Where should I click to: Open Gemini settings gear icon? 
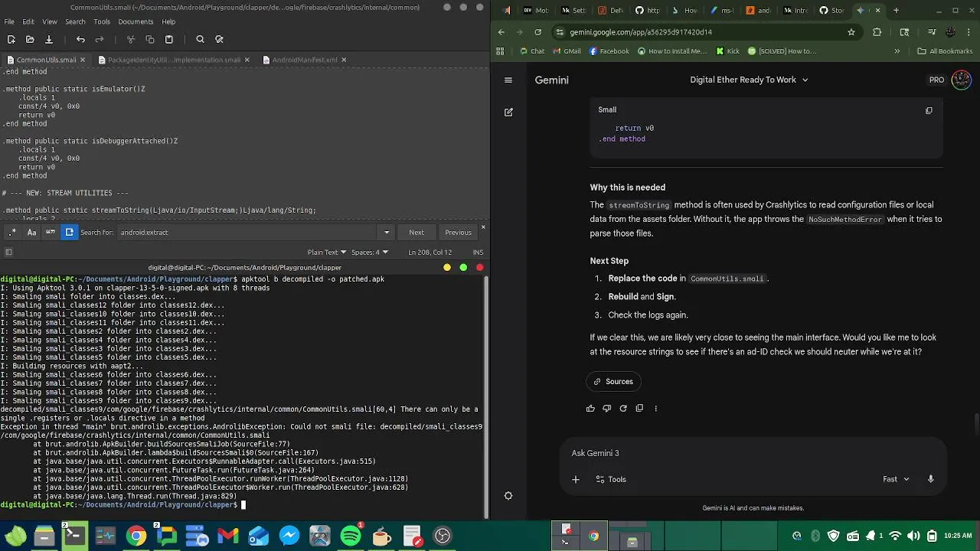pos(508,496)
